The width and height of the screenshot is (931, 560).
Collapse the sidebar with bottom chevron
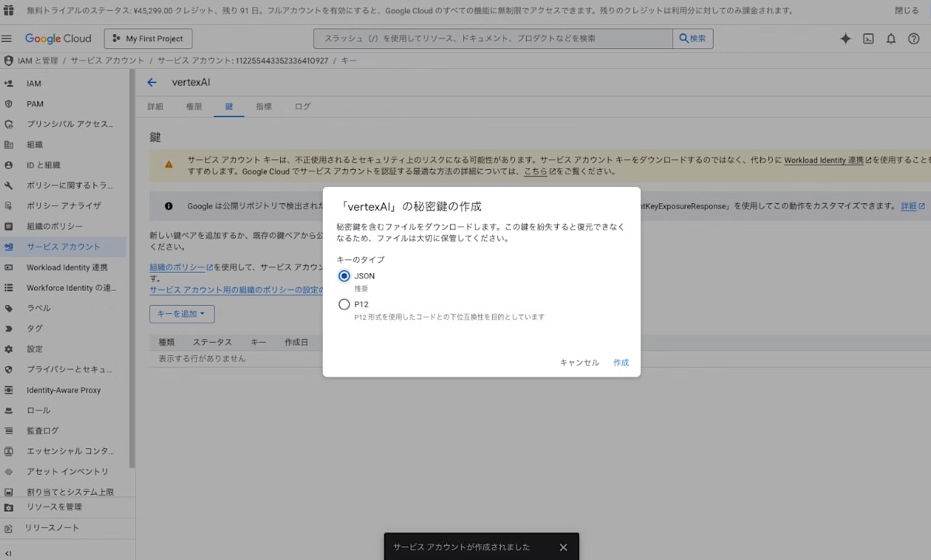(x=8, y=553)
